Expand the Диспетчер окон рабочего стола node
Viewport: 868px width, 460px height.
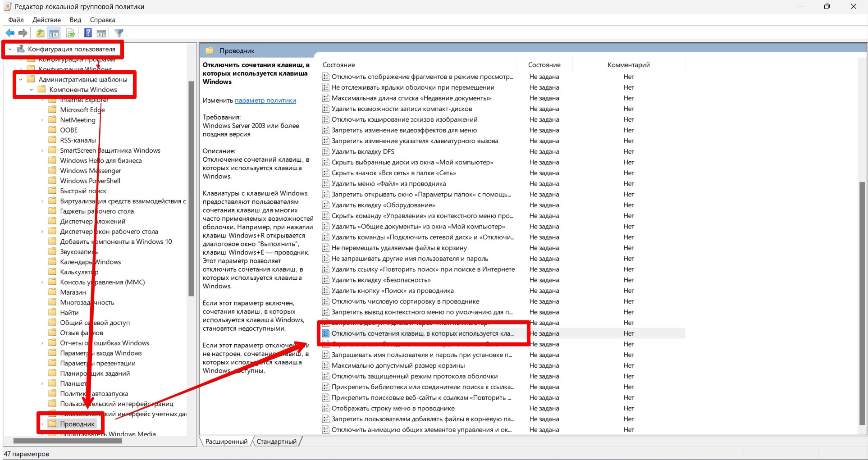click(42, 232)
